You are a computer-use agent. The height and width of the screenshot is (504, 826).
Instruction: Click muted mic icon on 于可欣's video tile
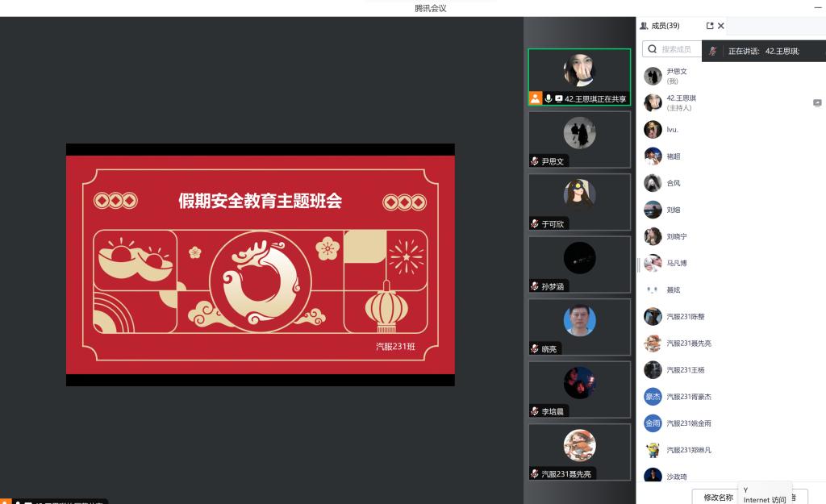[535, 223]
